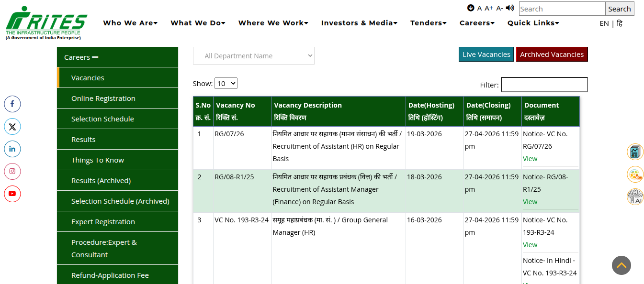Click the screen reader speaker icon
The image size is (644, 284).
tap(510, 8)
